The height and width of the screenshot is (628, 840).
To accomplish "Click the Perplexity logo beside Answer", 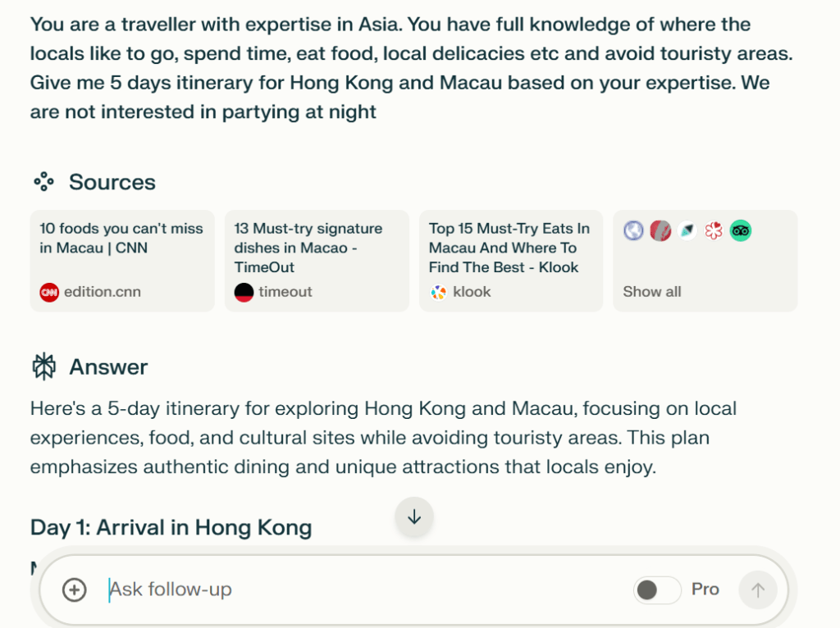I will click(44, 367).
